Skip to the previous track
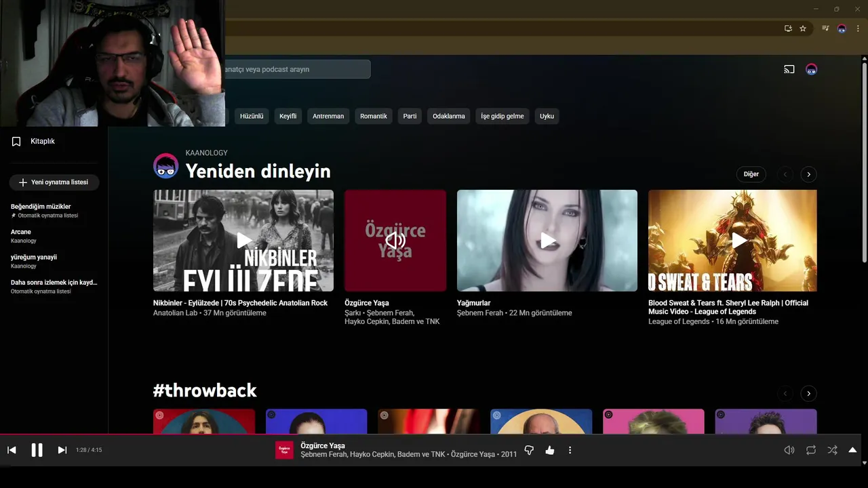Screen dimensions: 868x488 pyautogui.click(x=12, y=450)
